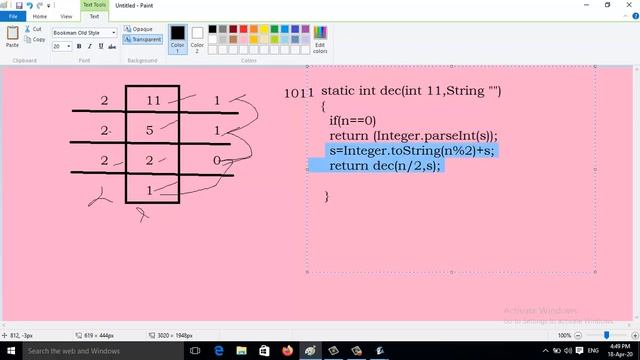Pick the dark red palette swatch
Viewport: 640px width, 360px height.
(233, 29)
